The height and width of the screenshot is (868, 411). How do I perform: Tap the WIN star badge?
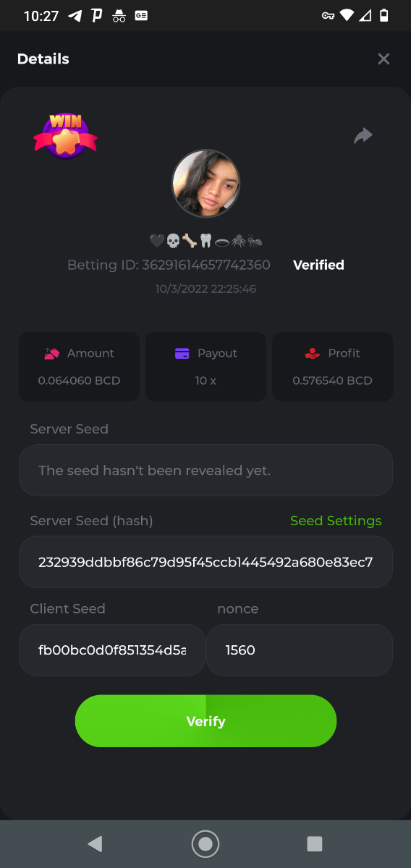coord(65,136)
